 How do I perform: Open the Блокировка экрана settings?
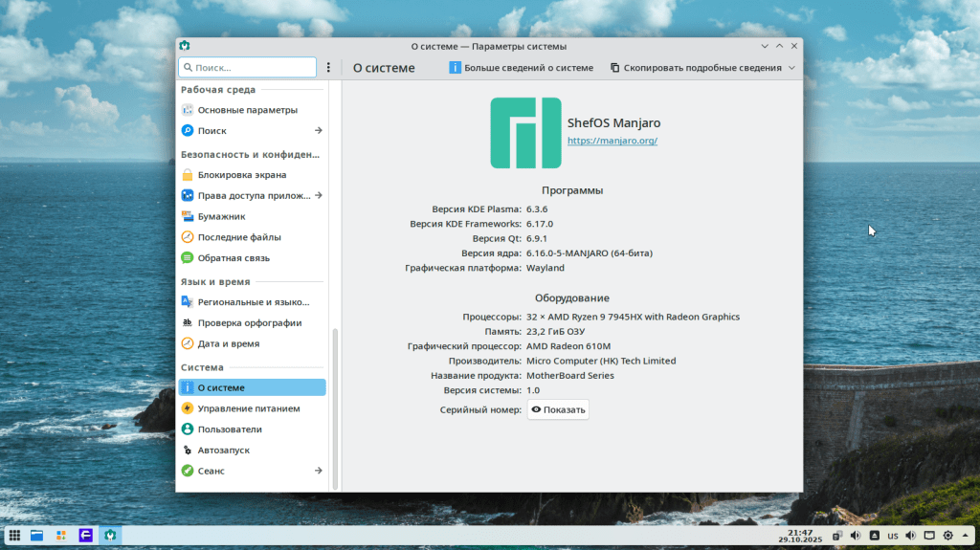pyautogui.click(x=241, y=175)
